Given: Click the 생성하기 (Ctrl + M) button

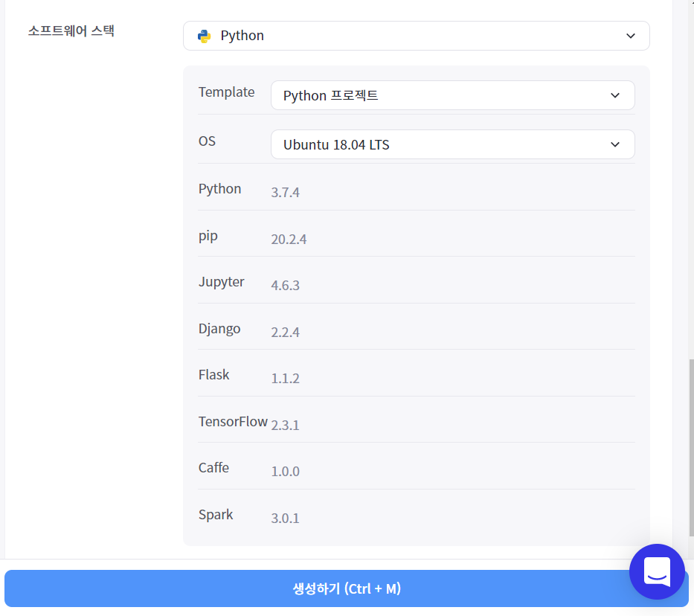Looking at the screenshot, I should pyautogui.click(x=346, y=588).
